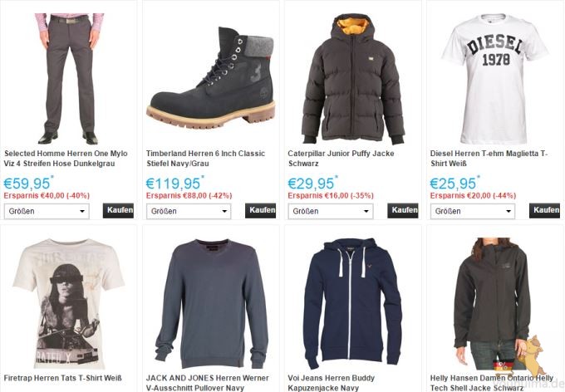Open Selected Homme dark grey trousers image

click(68, 79)
